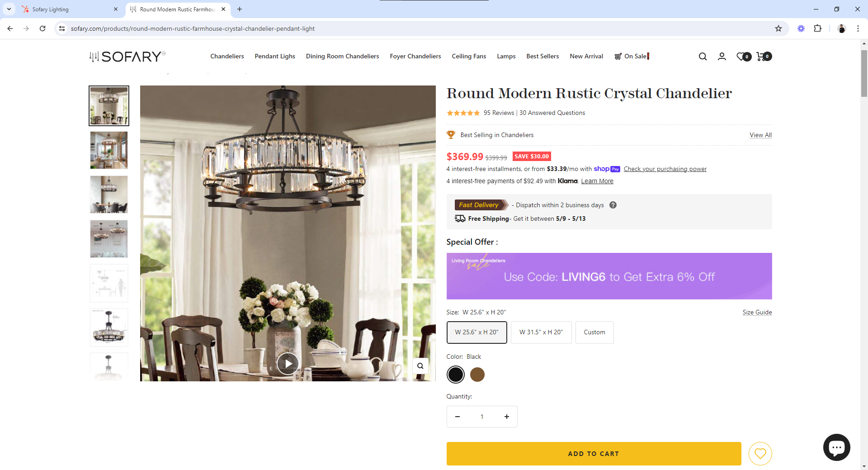
Task: Select the Custom size option
Action: point(594,332)
